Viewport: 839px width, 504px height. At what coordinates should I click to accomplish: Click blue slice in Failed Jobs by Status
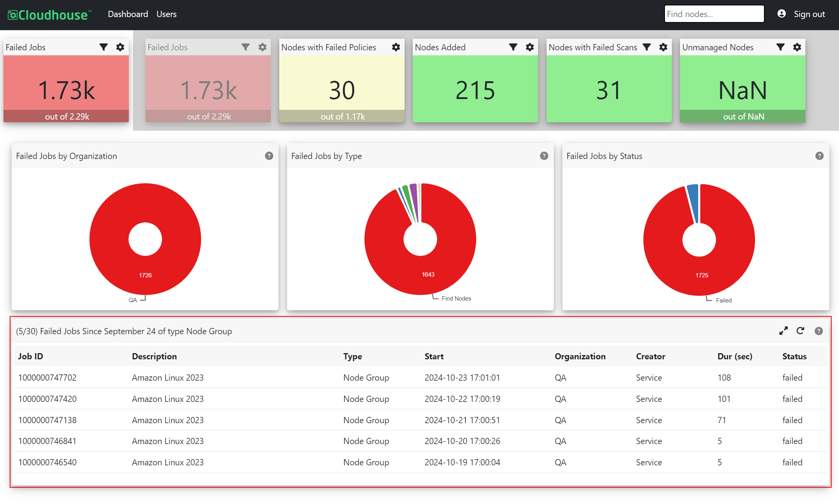coord(694,201)
